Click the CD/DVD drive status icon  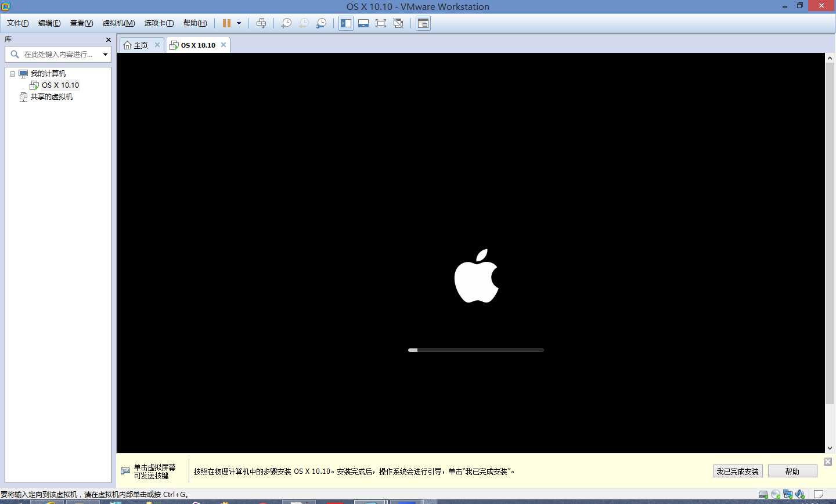[776, 495]
